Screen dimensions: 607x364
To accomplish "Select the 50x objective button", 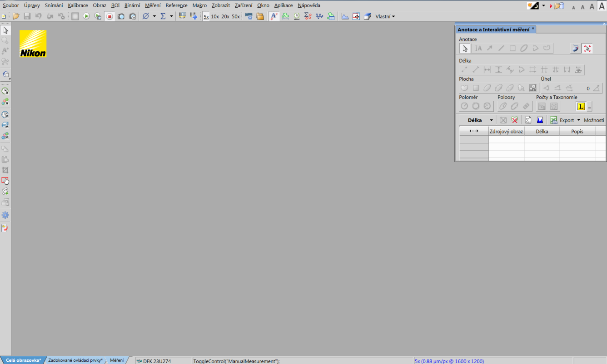I will pyautogui.click(x=236, y=16).
